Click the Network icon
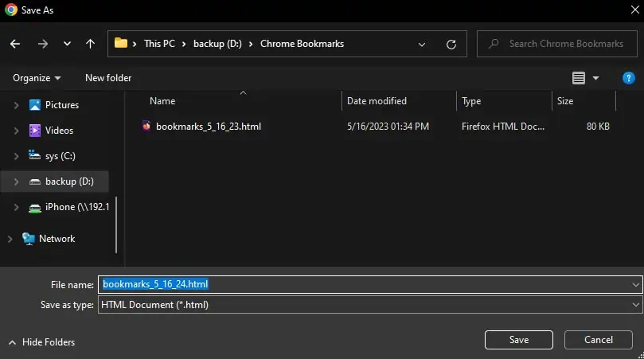The image size is (644, 359). (29, 239)
